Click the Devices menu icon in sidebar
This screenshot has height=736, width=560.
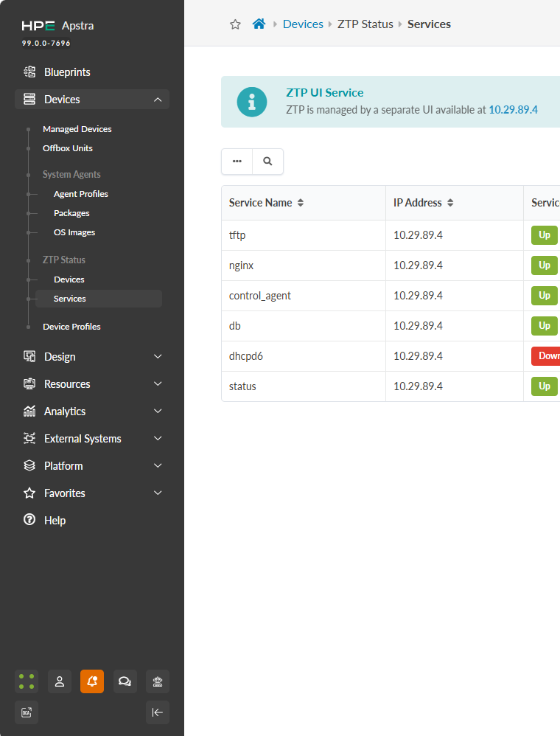[29, 100]
